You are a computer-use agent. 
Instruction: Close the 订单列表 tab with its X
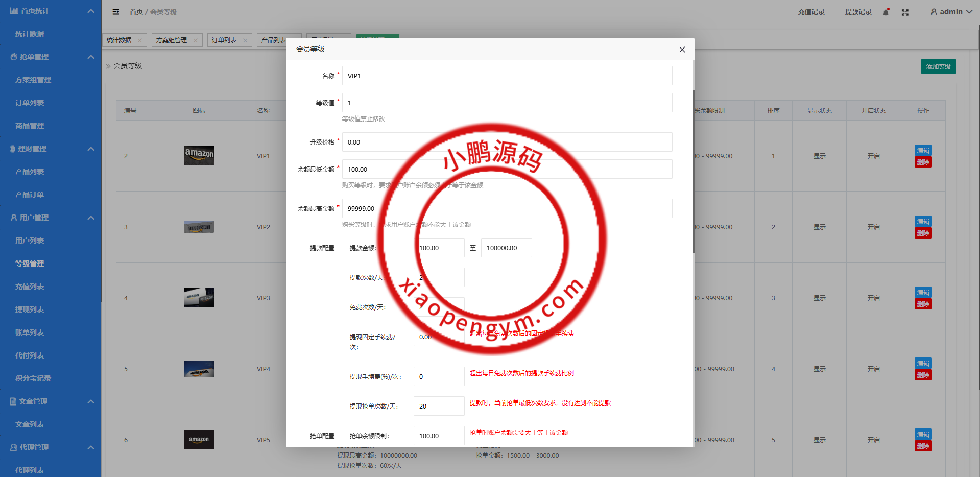coord(245,40)
